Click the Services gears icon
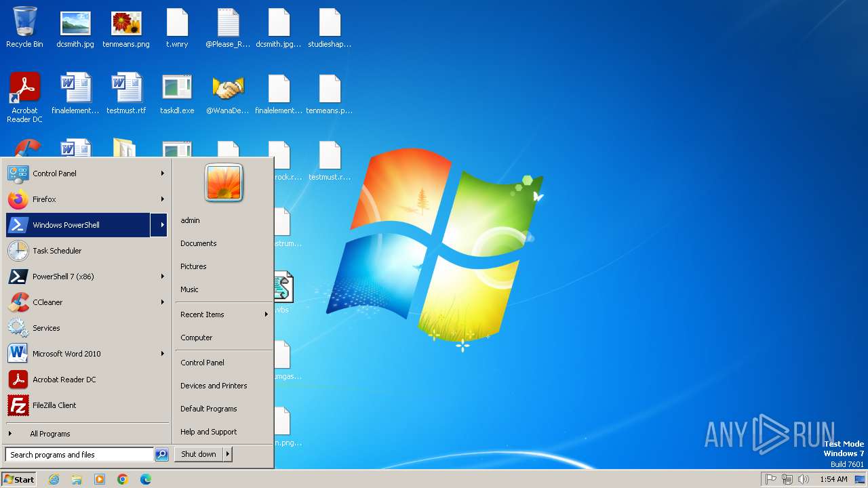Image resolution: width=868 pixels, height=488 pixels. pos(18,328)
